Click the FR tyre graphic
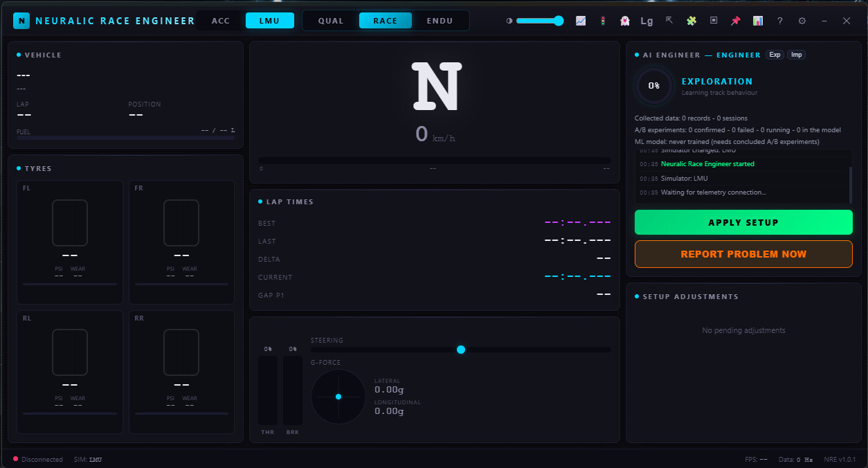Viewport: 868px width, 468px height. (x=181, y=223)
